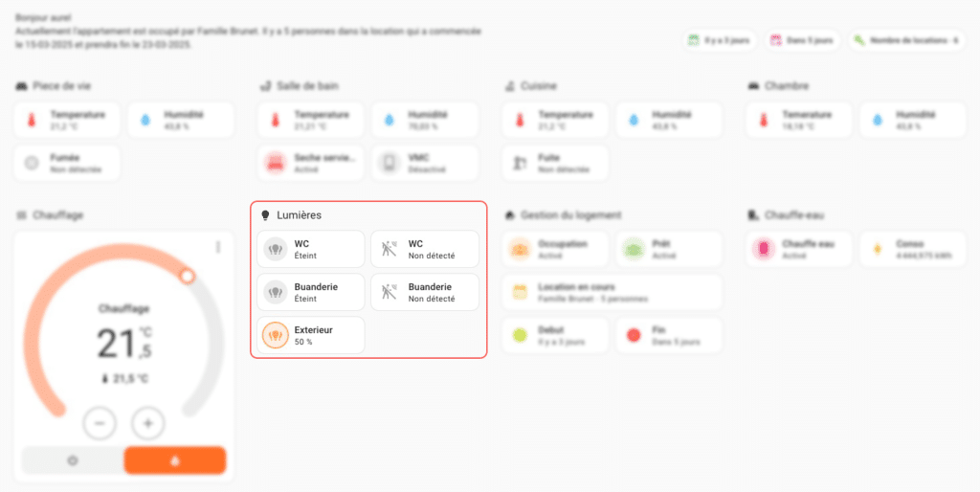
Task: Open the Fuite leak sensor card
Action: 555,163
